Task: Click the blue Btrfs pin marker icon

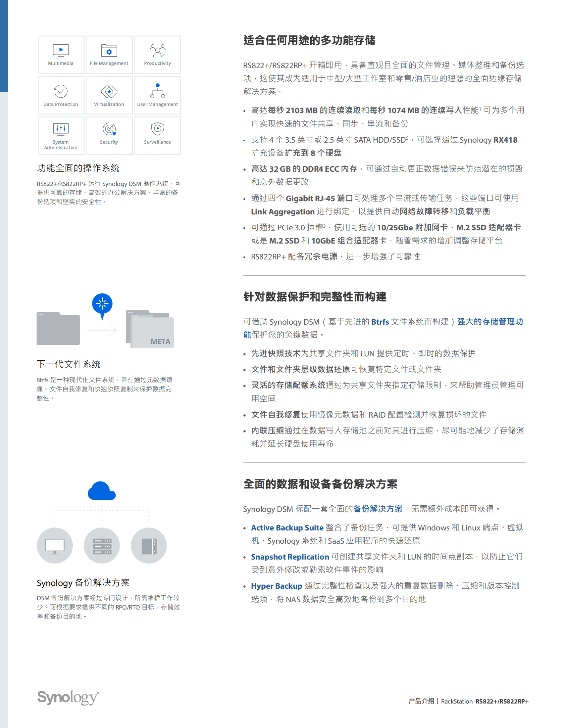Action: (x=102, y=306)
